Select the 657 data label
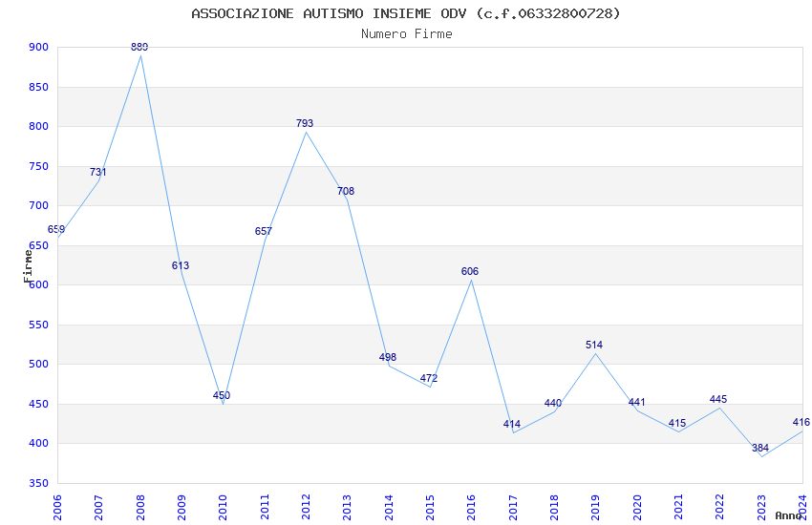 point(264,231)
